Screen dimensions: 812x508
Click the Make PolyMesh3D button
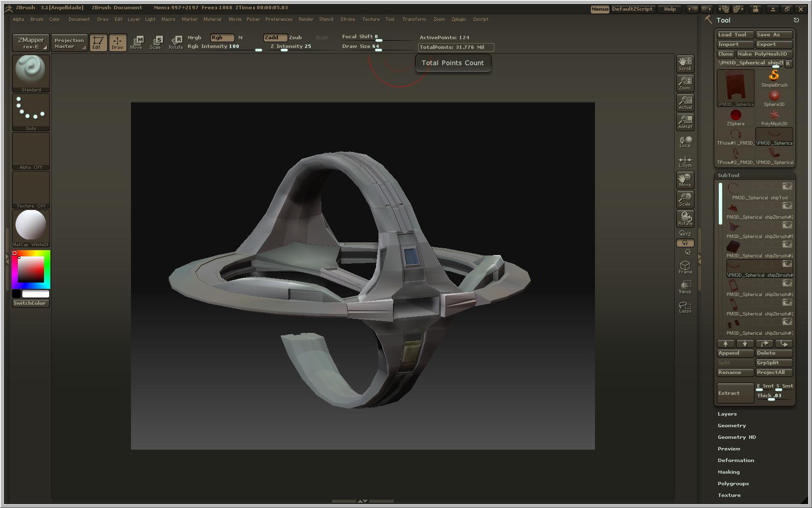764,54
